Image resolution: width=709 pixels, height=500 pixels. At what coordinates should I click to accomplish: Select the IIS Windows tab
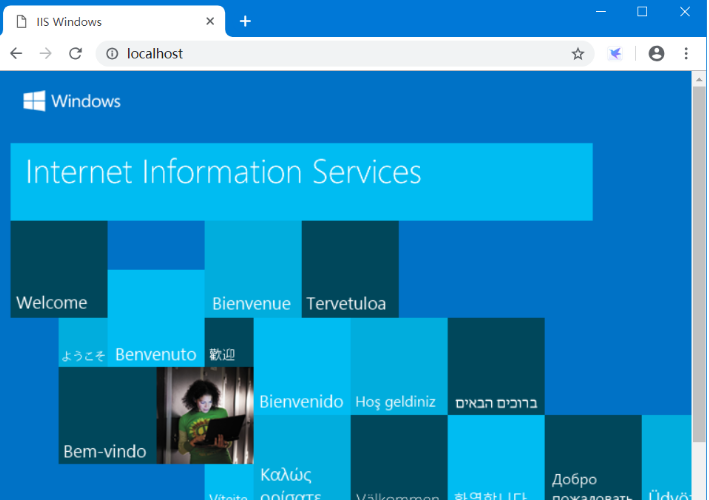114,21
